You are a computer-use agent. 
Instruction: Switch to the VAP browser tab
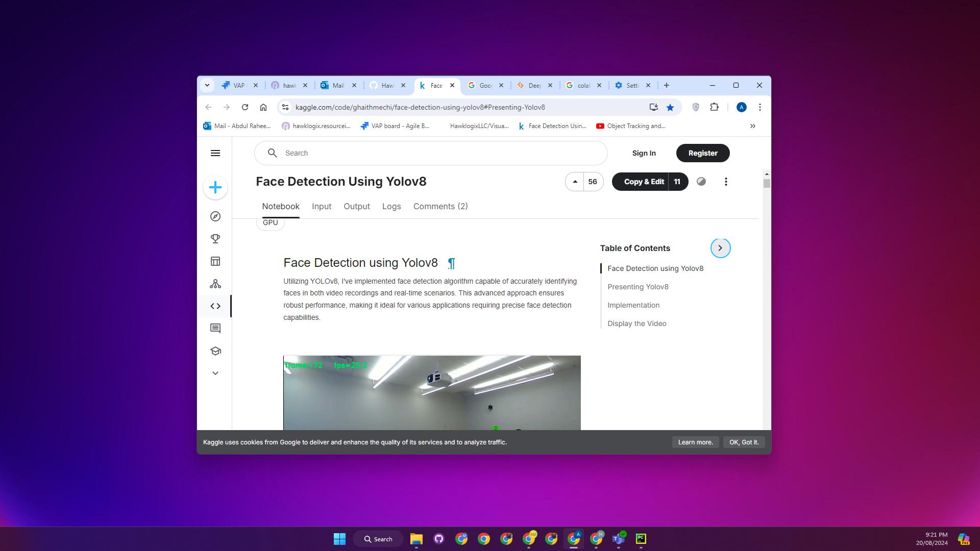239,85
